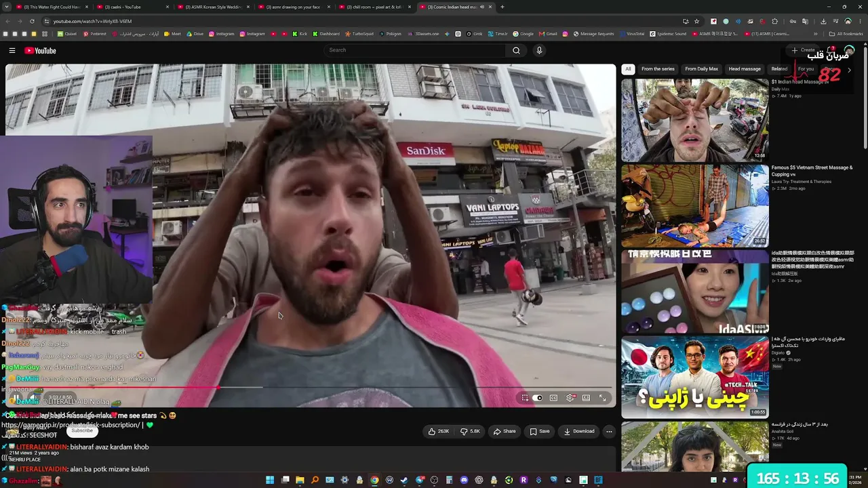Open Google Chrome from taskbar
Image resolution: width=868 pixels, height=488 pixels.
tap(374, 481)
